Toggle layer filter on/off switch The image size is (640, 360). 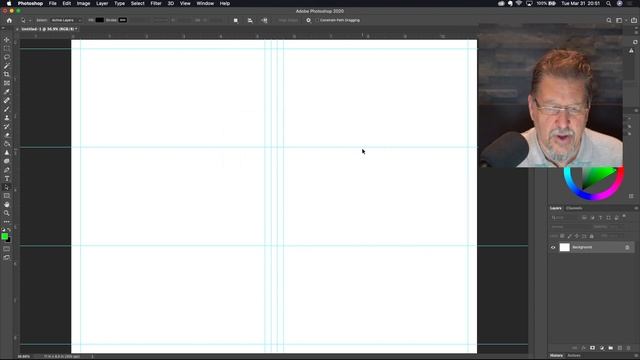[624, 217]
